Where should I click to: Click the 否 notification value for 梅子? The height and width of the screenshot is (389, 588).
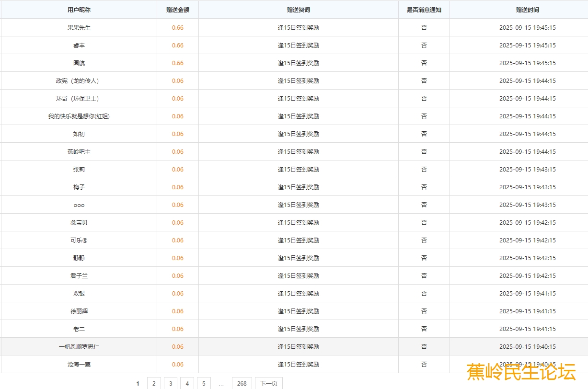click(424, 187)
